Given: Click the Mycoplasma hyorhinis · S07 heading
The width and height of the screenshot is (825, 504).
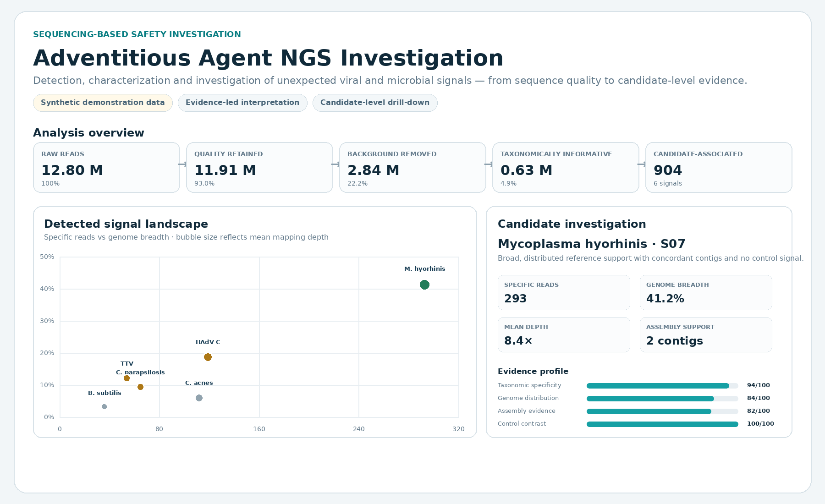Looking at the screenshot, I should pyautogui.click(x=591, y=244).
